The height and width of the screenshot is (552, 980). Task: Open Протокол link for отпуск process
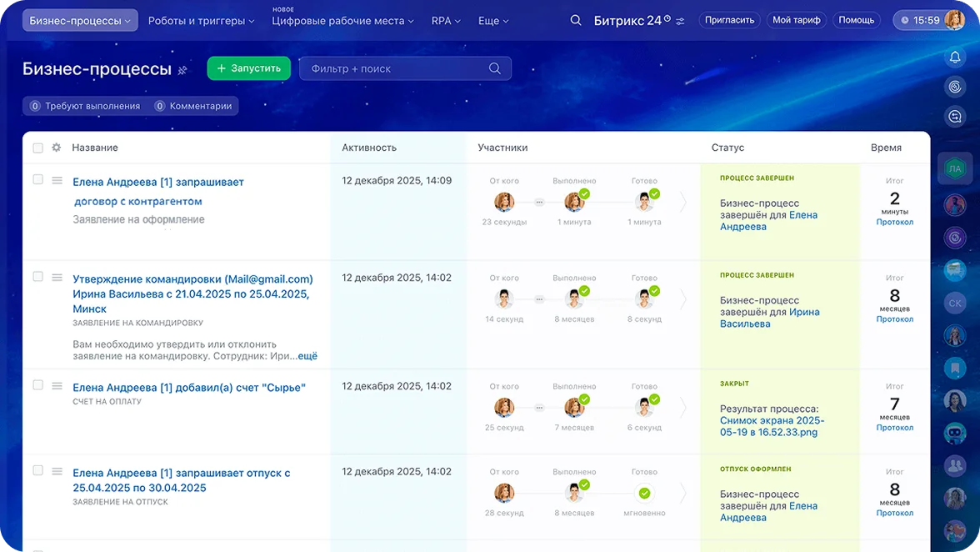(x=894, y=514)
